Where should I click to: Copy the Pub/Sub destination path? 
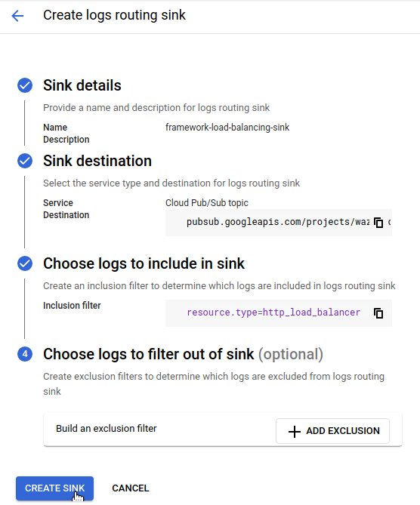378,223
